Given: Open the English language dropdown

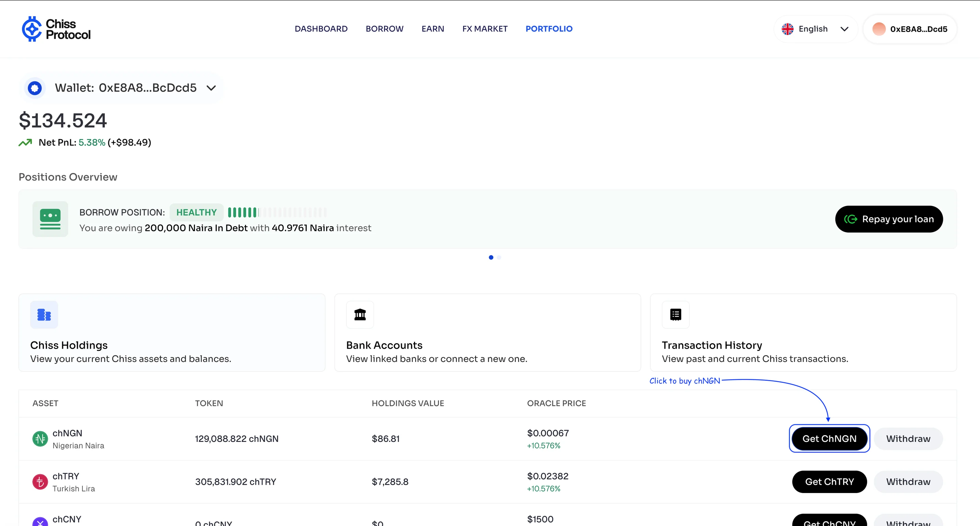Looking at the screenshot, I should 815,29.
